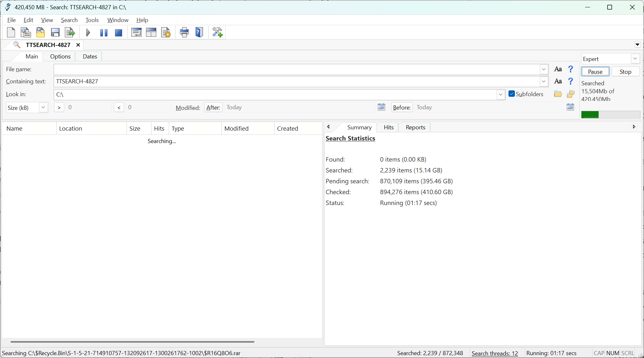Pause search using toolbar pause icon
The width and height of the screenshot is (644, 358).
(x=104, y=33)
